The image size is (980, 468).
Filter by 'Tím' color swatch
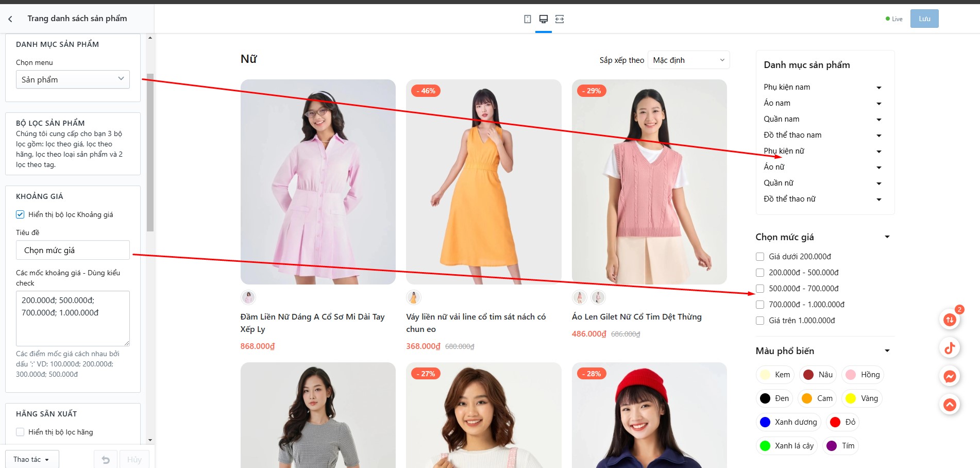click(x=840, y=446)
